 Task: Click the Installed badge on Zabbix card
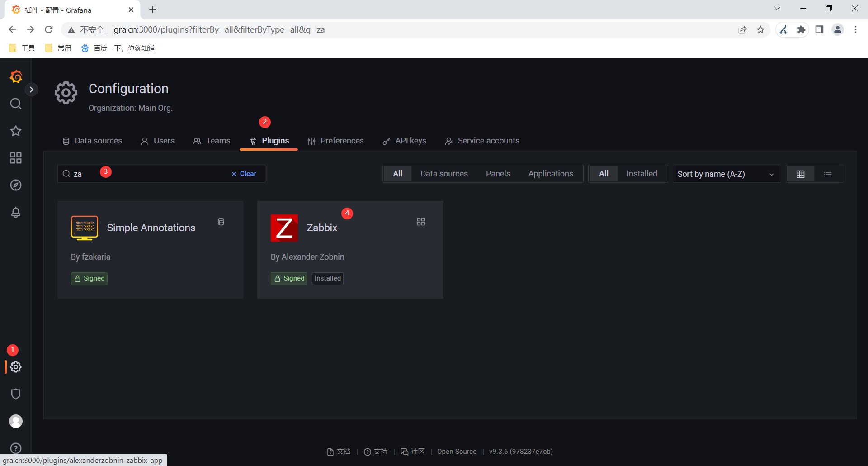[x=328, y=278]
